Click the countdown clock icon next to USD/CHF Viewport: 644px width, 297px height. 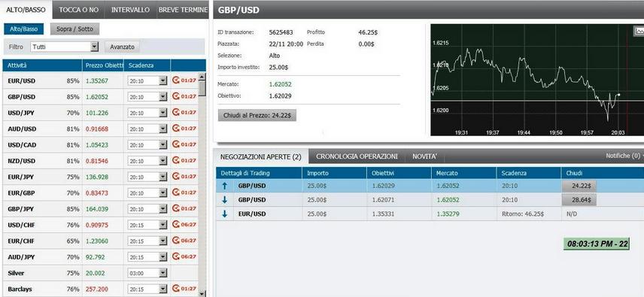[176, 224]
